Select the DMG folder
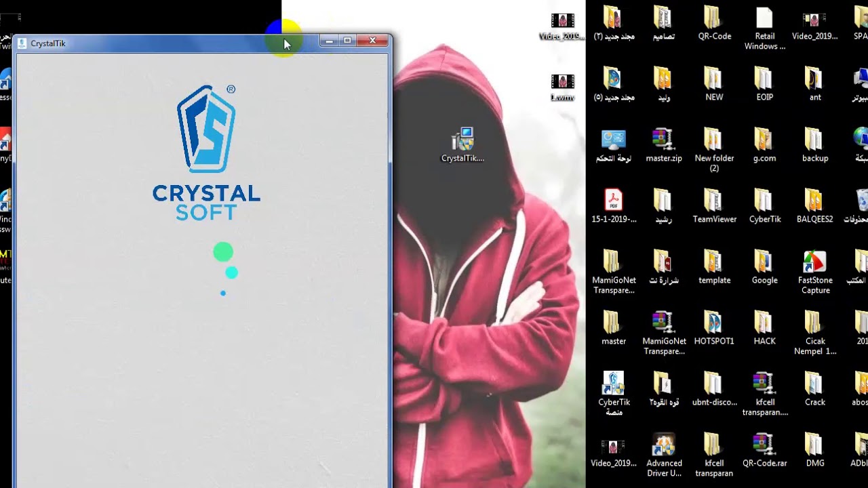 (814, 451)
